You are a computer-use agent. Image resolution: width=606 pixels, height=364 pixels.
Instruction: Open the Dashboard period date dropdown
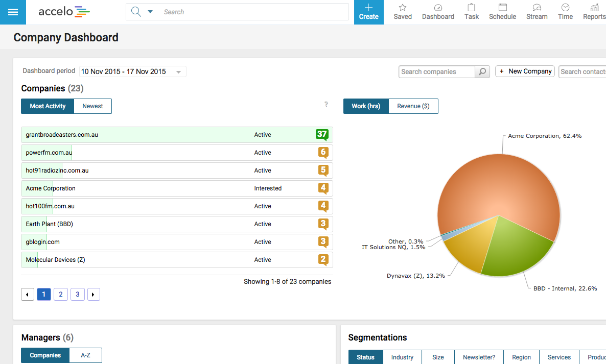pos(132,71)
